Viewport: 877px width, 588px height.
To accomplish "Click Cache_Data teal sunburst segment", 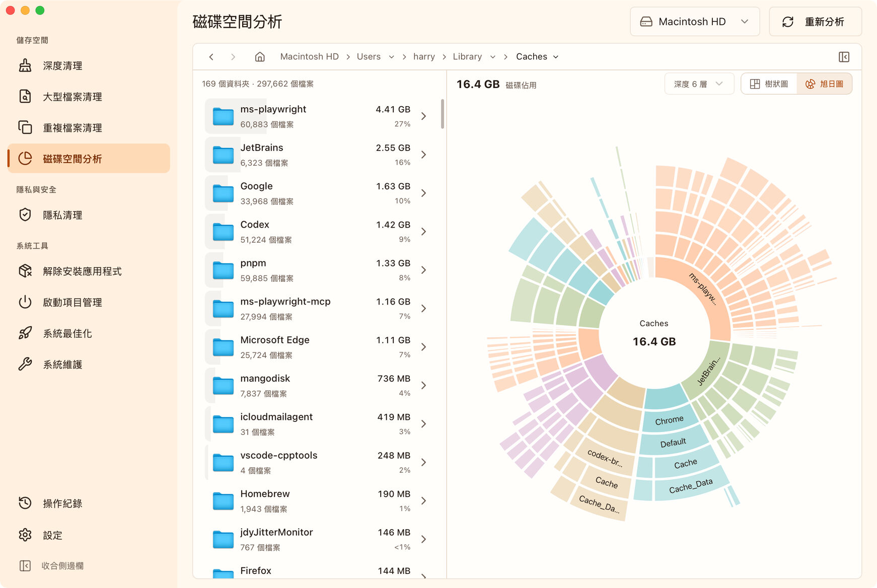I will tap(691, 486).
